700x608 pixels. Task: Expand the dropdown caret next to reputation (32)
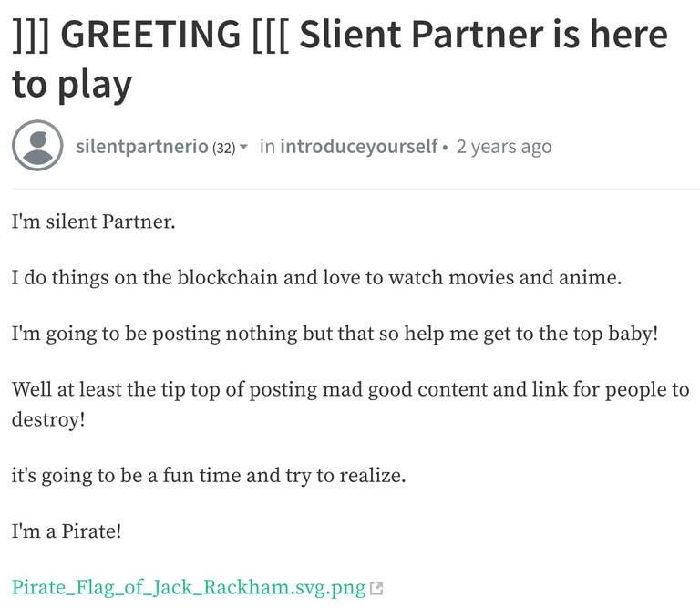click(x=243, y=148)
